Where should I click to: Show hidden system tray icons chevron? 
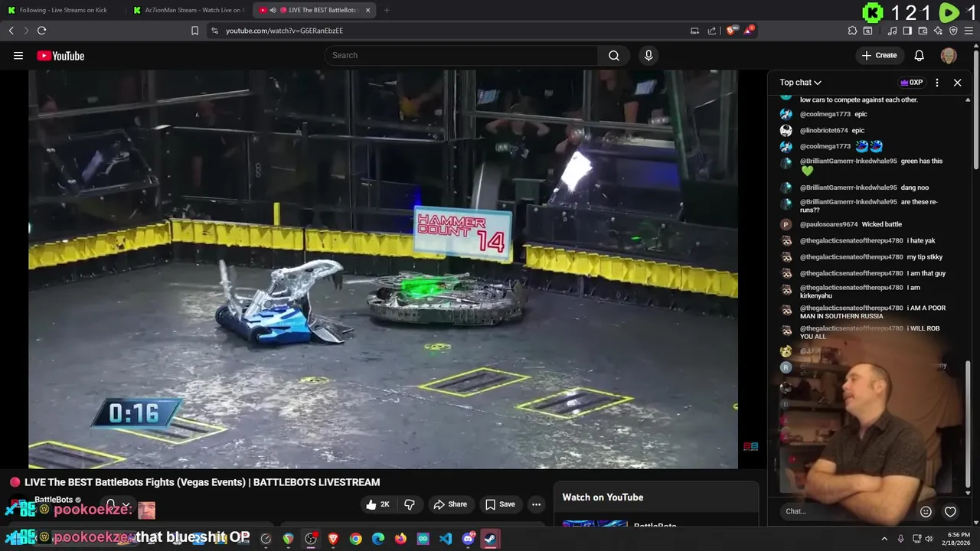coord(884,539)
